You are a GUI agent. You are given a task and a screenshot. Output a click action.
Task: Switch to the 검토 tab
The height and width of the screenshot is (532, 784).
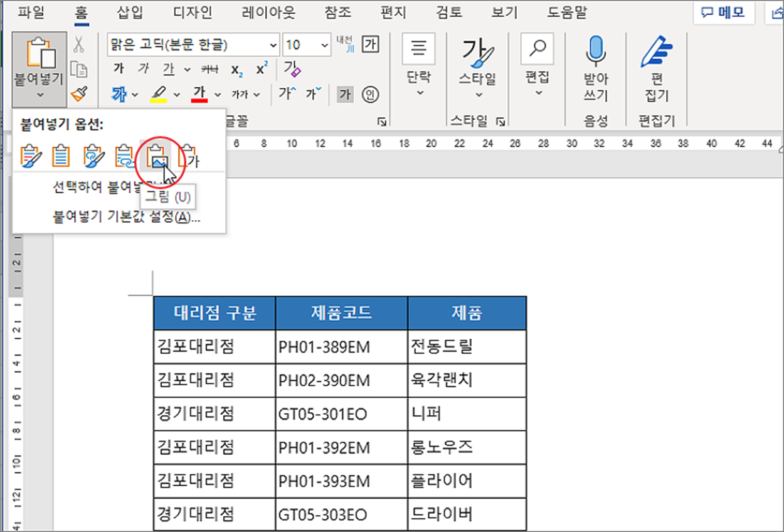pos(448,12)
